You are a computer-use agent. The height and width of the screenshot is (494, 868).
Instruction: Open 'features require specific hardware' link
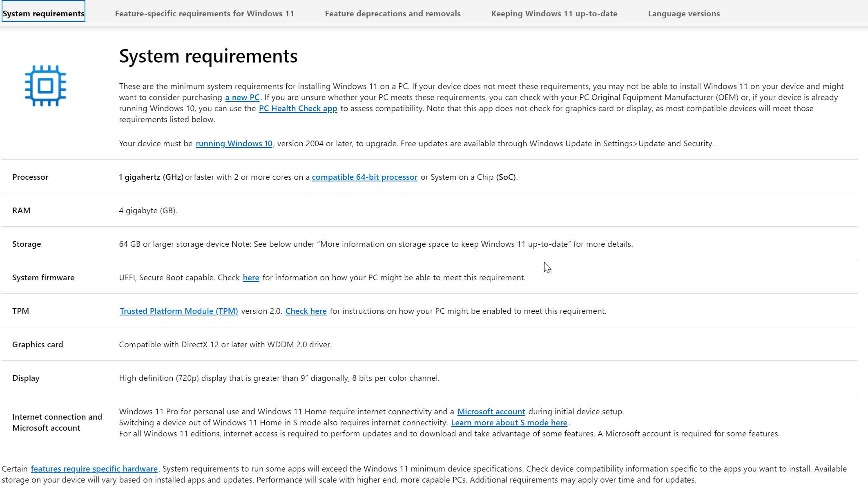94,469
